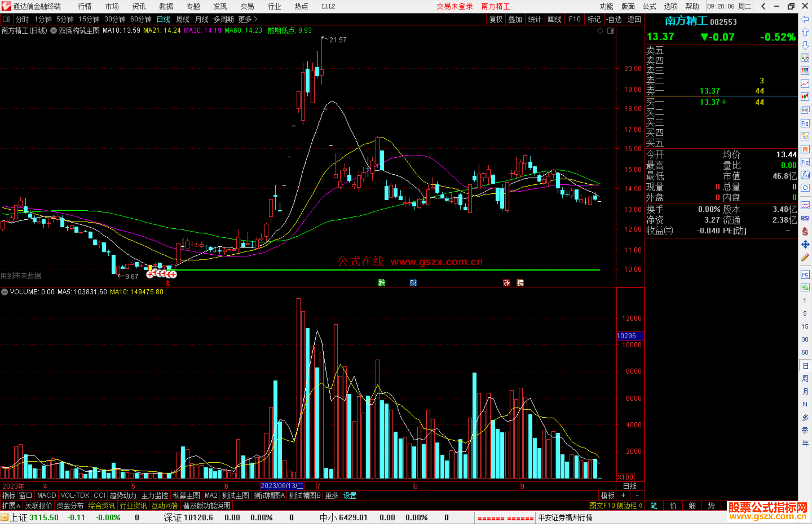Toggle the 双底构筑主图 indicator dropdown circle
The width and height of the screenshot is (812, 524).
tap(54, 30)
